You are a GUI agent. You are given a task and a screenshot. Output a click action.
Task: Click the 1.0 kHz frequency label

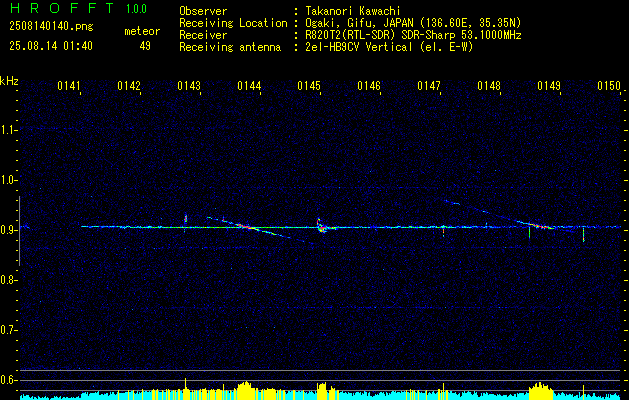8,180
